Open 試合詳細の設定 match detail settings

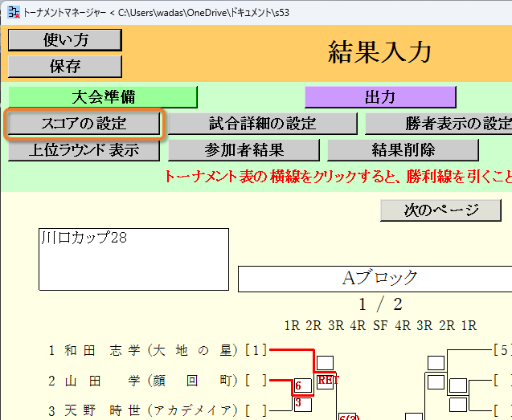coord(263,124)
